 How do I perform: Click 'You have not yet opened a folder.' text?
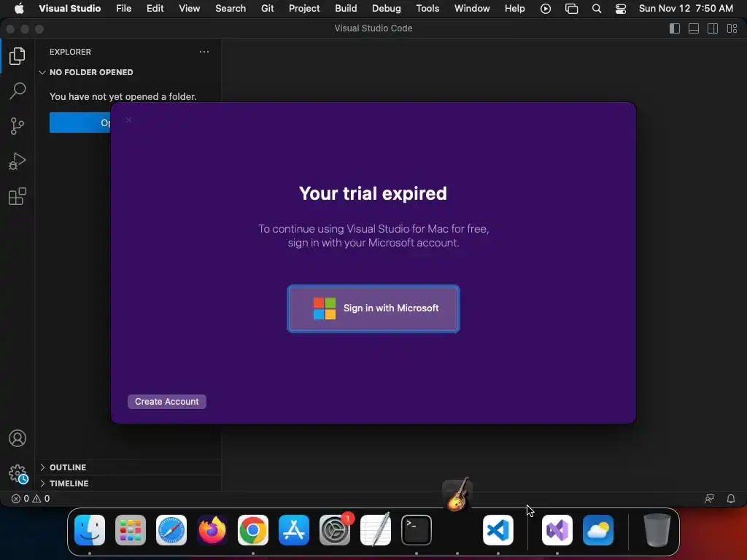[x=123, y=97]
